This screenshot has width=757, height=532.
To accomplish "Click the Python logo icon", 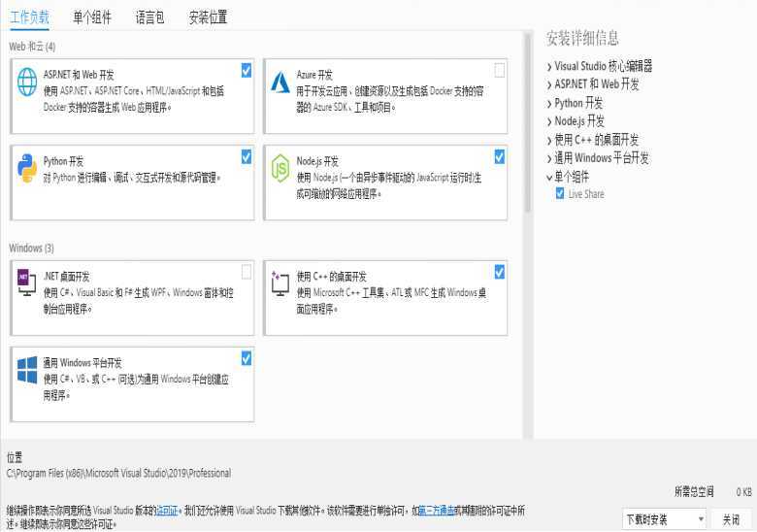I will click(x=27, y=169).
